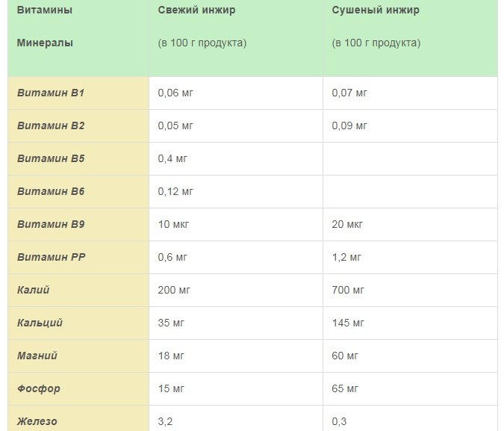
Task: Select the 65 мг phosphorus value
Action: [x=346, y=389]
